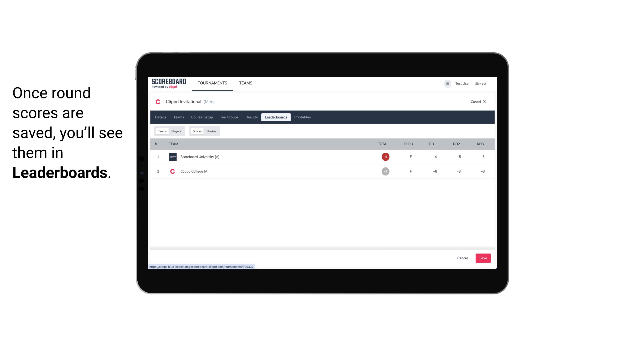Viewport: 644px width, 346px height.
Task: Click the Scores filter button
Action: point(197,131)
